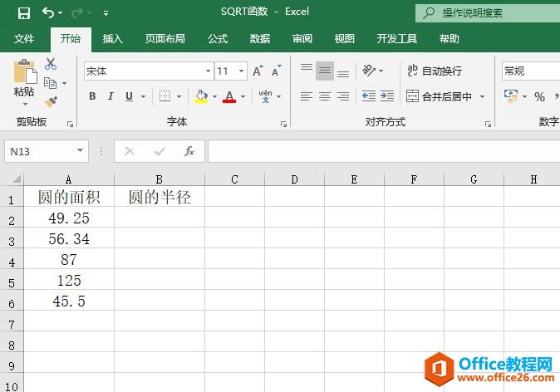Toggle Bold formatting
560x392 pixels.
coord(92,96)
